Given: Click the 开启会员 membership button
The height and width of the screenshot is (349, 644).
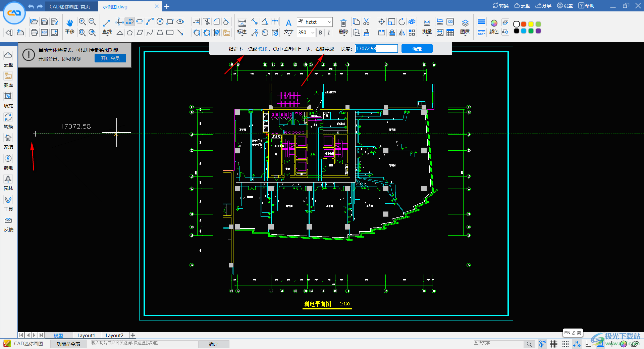Looking at the screenshot, I should pos(110,58).
